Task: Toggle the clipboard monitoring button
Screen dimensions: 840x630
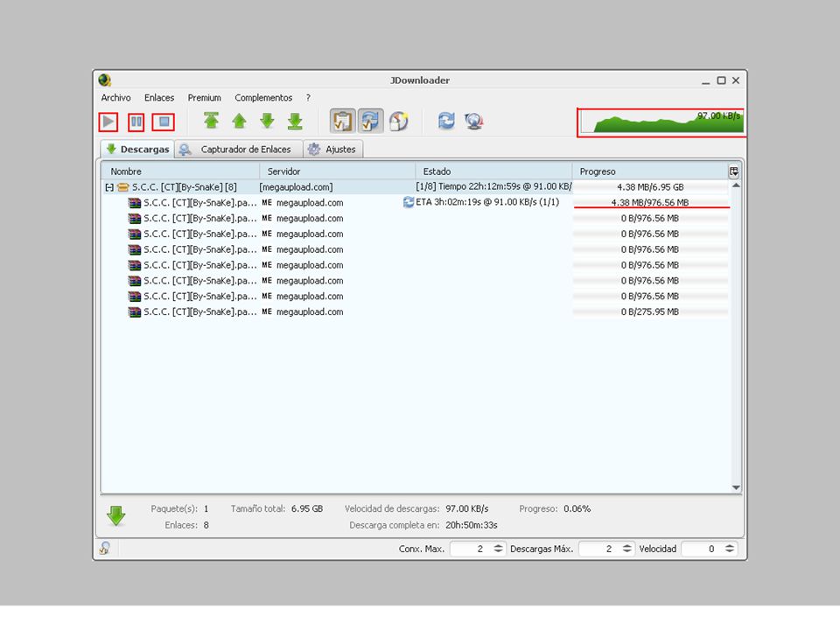Action: pos(342,121)
